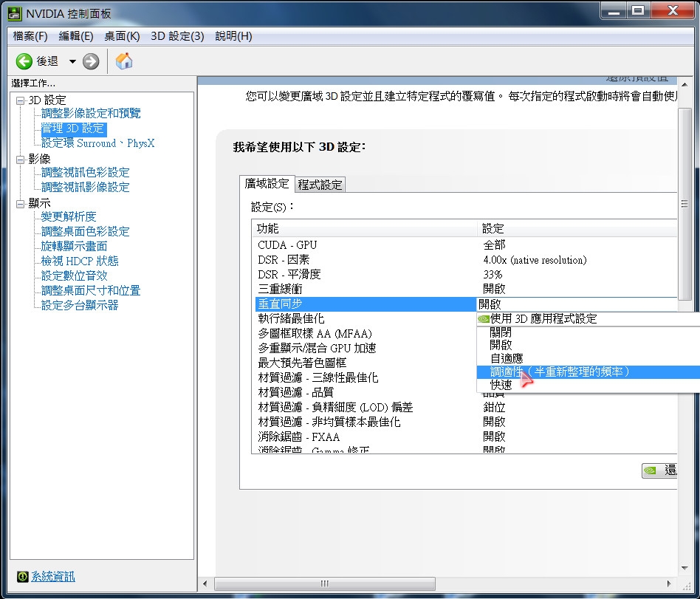Choose 調適性（半重新整理的頻率）option
700x599 pixels.
click(x=589, y=372)
